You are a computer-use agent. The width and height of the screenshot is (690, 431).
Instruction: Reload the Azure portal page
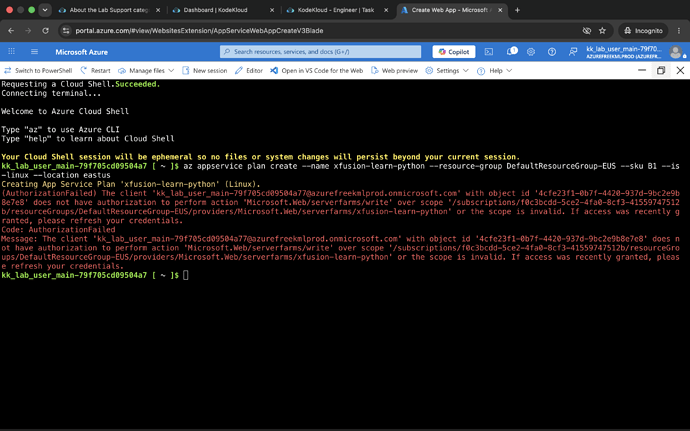click(45, 30)
